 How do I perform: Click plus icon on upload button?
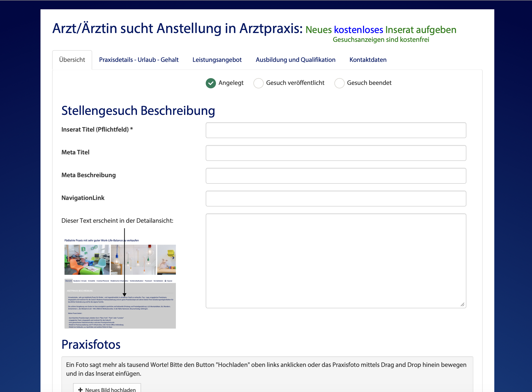coord(81,389)
